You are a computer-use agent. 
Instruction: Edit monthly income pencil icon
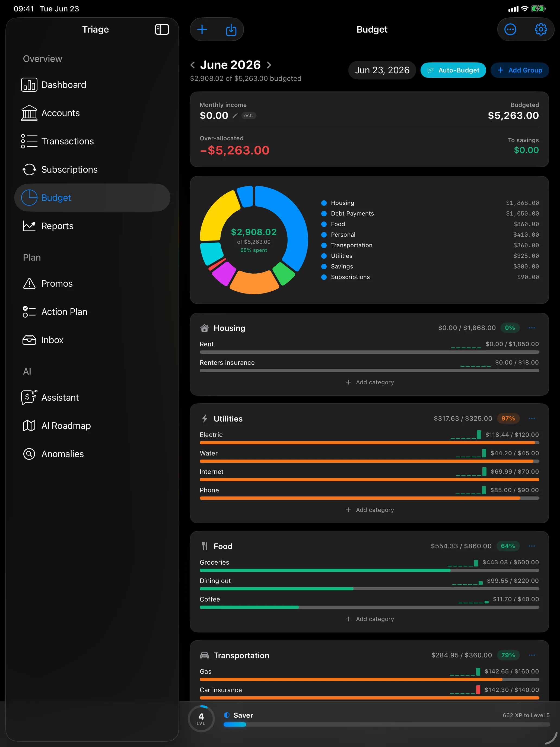pyautogui.click(x=235, y=116)
